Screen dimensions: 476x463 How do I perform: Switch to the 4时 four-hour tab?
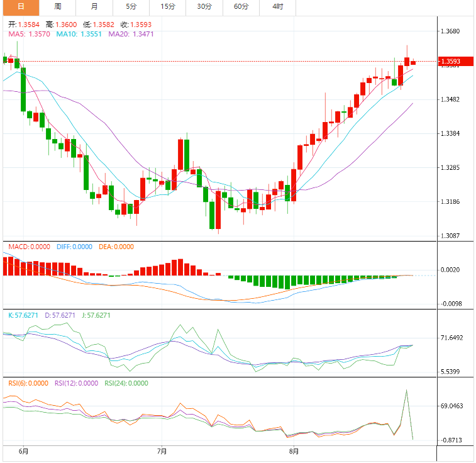coord(277,7)
